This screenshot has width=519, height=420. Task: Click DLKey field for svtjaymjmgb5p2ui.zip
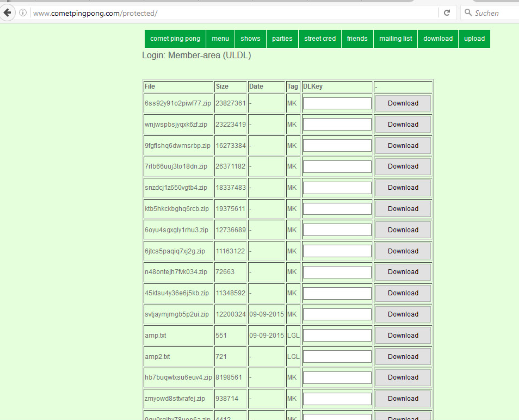click(x=337, y=314)
